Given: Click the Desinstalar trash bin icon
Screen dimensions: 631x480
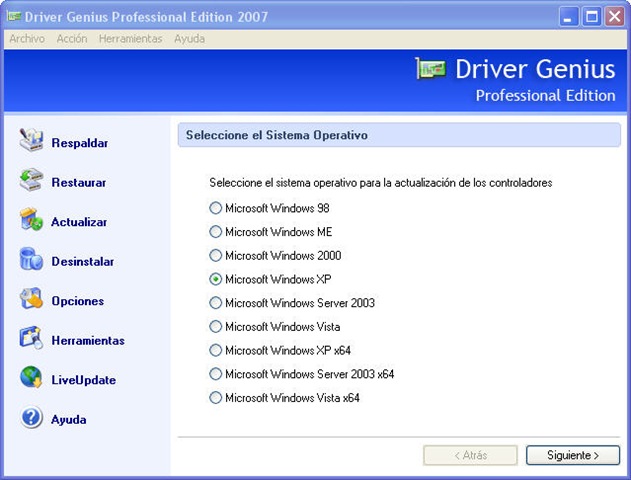Looking at the screenshot, I should tap(31, 259).
